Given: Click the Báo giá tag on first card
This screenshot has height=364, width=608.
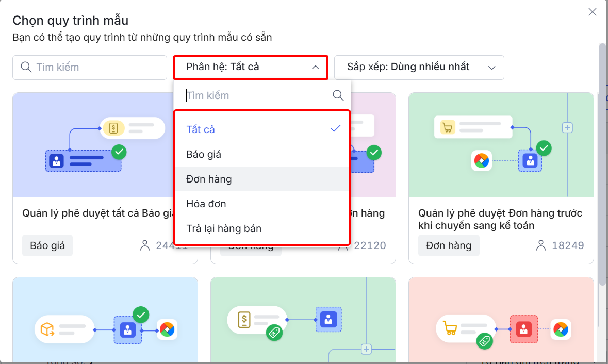Looking at the screenshot, I should [x=47, y=245].
